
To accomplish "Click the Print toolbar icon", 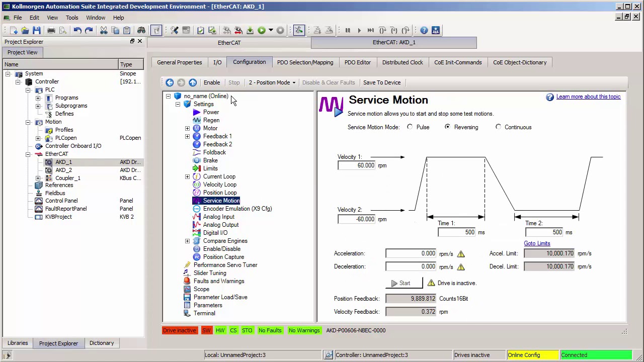I will pos(51,30).
